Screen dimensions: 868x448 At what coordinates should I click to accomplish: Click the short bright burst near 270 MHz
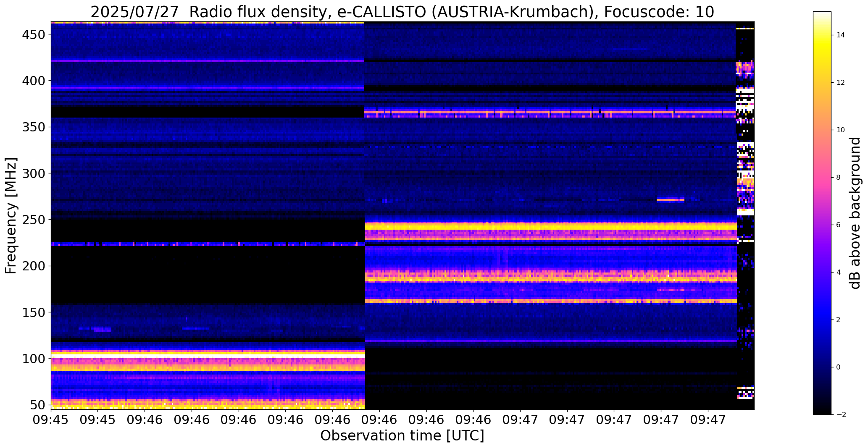point(671,200)
